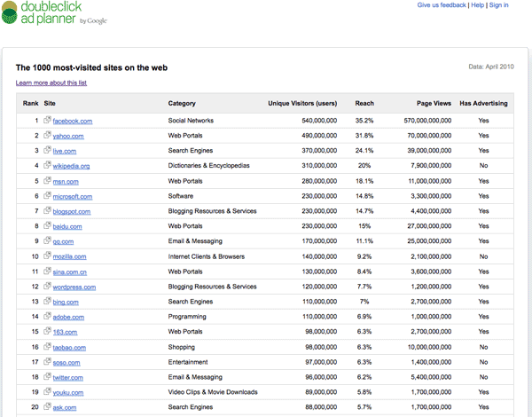Image resolution: width=532 pixels, height=417 pixels.
Task: Open the msn.com site link
Action: [66, 181]
